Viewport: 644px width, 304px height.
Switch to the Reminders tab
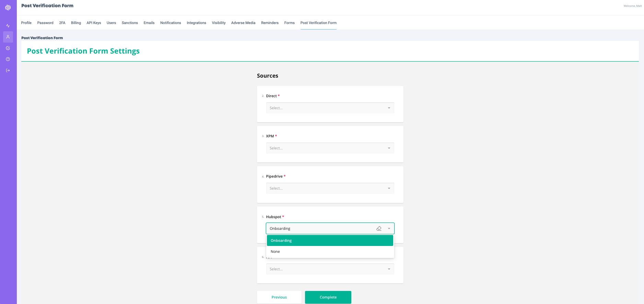(270, 23)
